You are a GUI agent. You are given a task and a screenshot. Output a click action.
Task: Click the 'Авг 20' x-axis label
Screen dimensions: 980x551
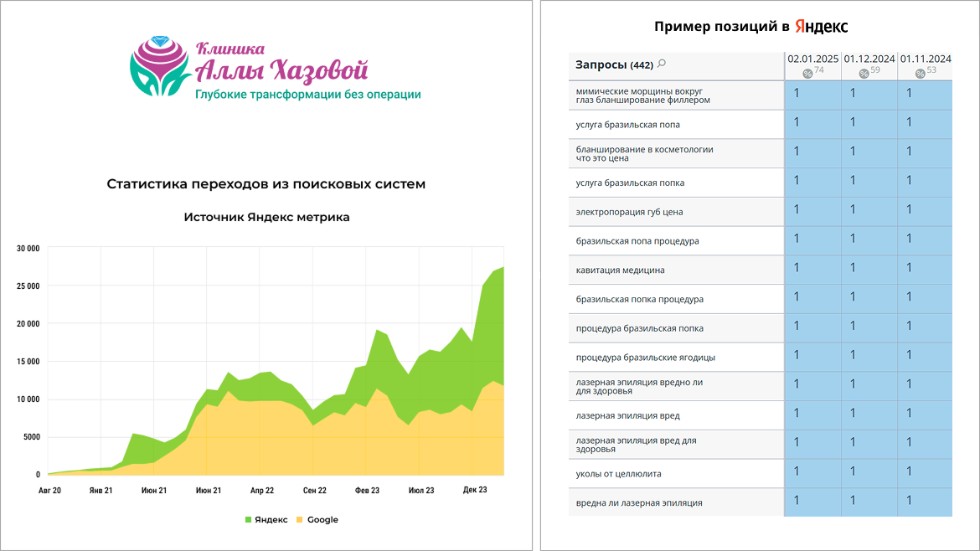pos(50,491)
